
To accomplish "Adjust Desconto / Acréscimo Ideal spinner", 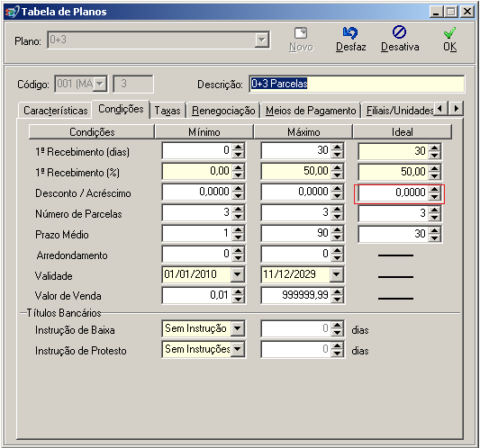I will point(434,193).
